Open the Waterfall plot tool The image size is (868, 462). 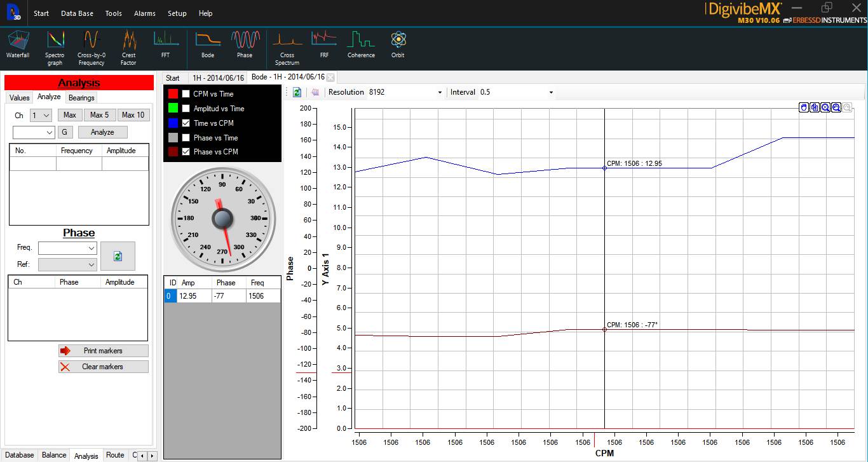(x=18, y=43)
